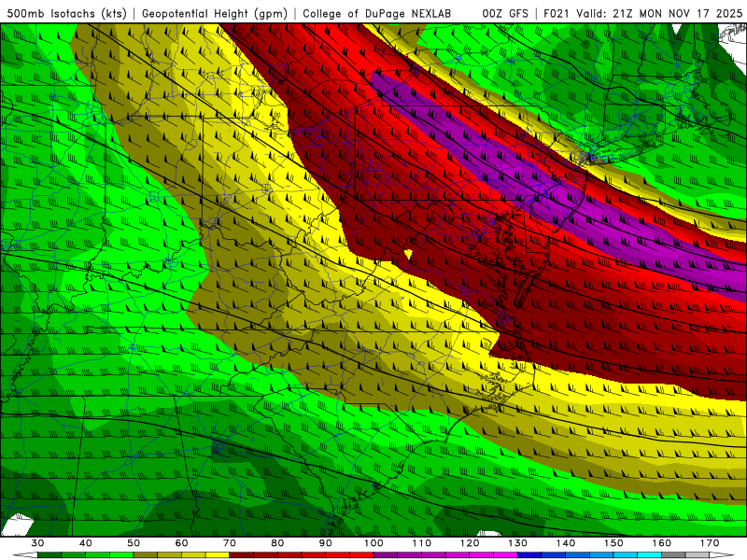This screenshot has height=560, width=747.
Task: Click the legend label '40'
Action: click(x=86, y=543)
